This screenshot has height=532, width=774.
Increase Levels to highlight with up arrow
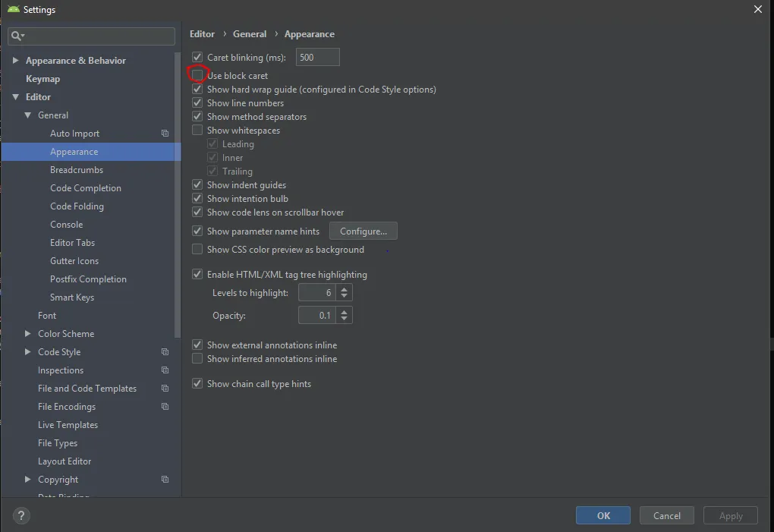click(344, 289)
